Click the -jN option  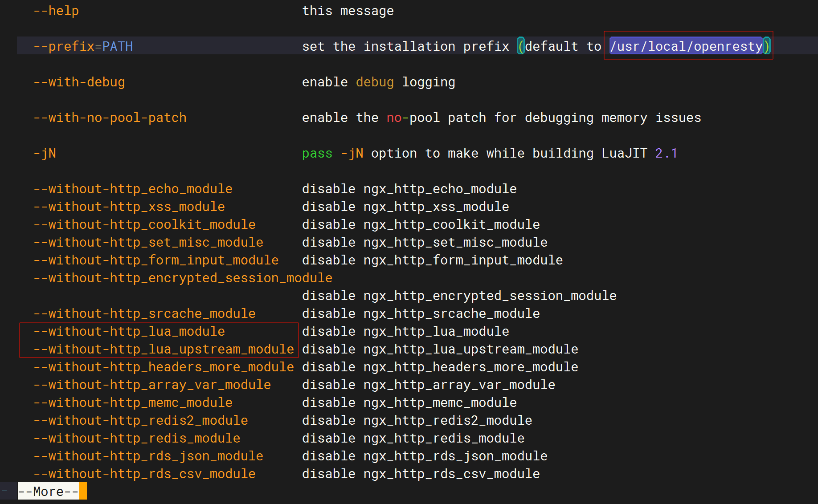pyautogui.click(x=45, y=153)
